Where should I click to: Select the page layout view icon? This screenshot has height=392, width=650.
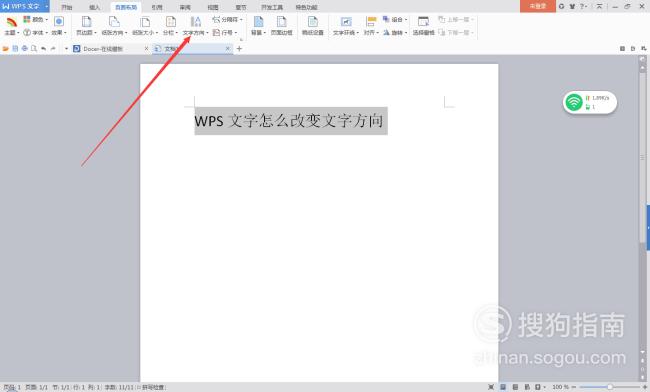(x=503, y=387)
